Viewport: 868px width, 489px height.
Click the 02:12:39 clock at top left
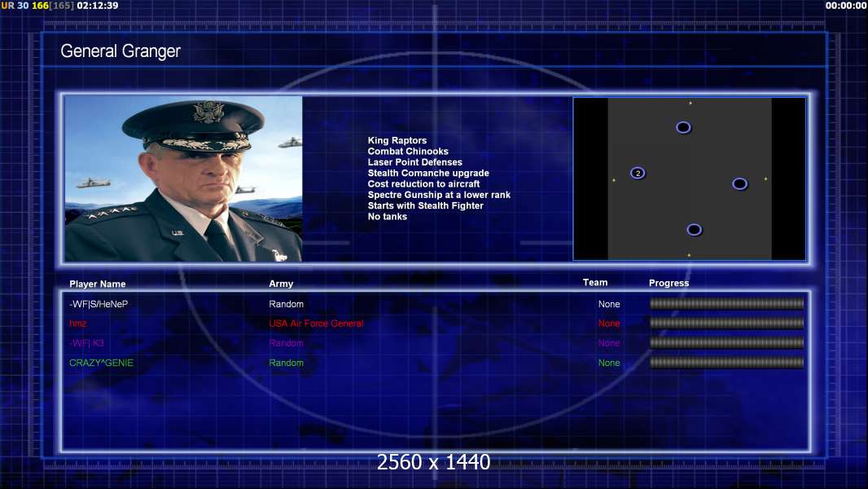98,6
